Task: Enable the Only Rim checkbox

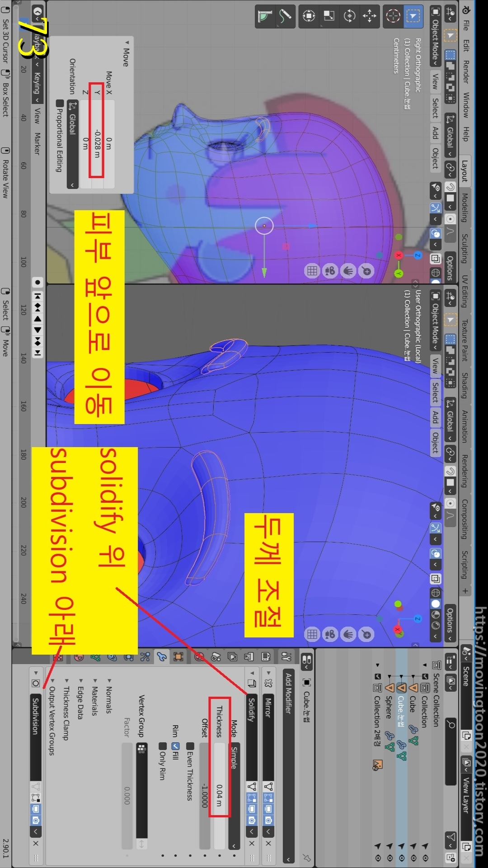Action: click(x=162, y=745)
